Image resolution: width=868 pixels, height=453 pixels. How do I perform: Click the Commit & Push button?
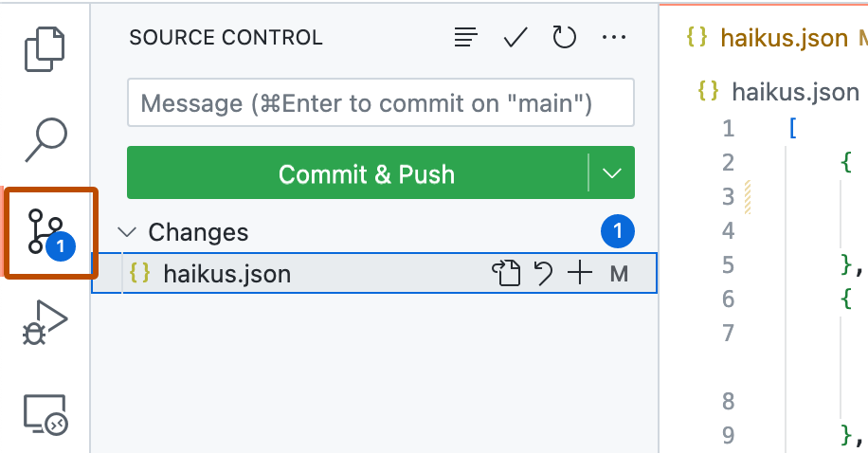click(366, 174)
